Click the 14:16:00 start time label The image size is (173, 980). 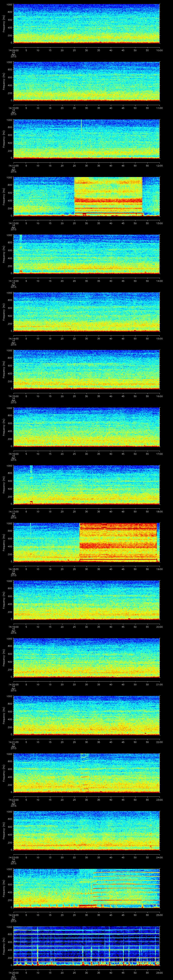(13, 454)
